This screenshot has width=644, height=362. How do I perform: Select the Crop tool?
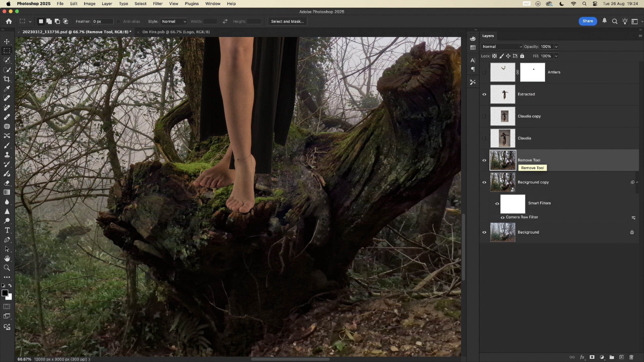[x=7, y=79]
